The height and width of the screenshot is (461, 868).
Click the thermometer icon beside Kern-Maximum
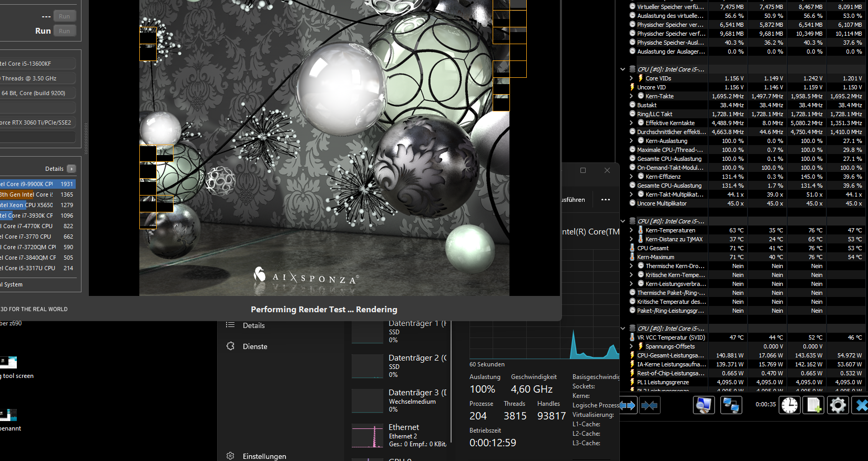pos(632,257)
